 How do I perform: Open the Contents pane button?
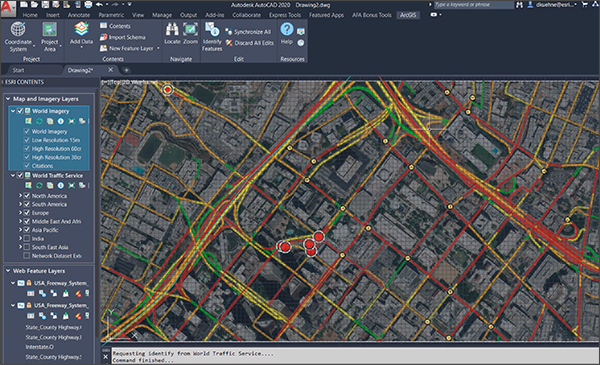(x=115, y=26)
